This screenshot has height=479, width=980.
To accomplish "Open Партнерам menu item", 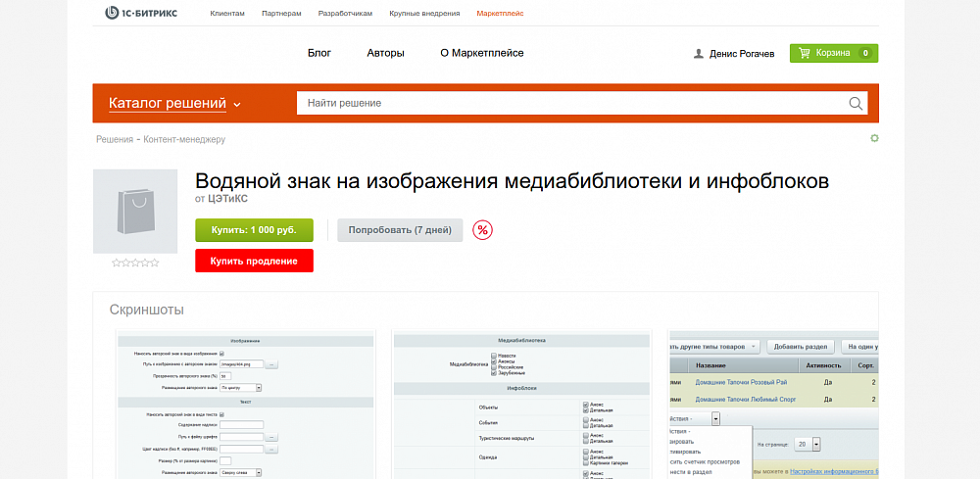I will (281, 13).
